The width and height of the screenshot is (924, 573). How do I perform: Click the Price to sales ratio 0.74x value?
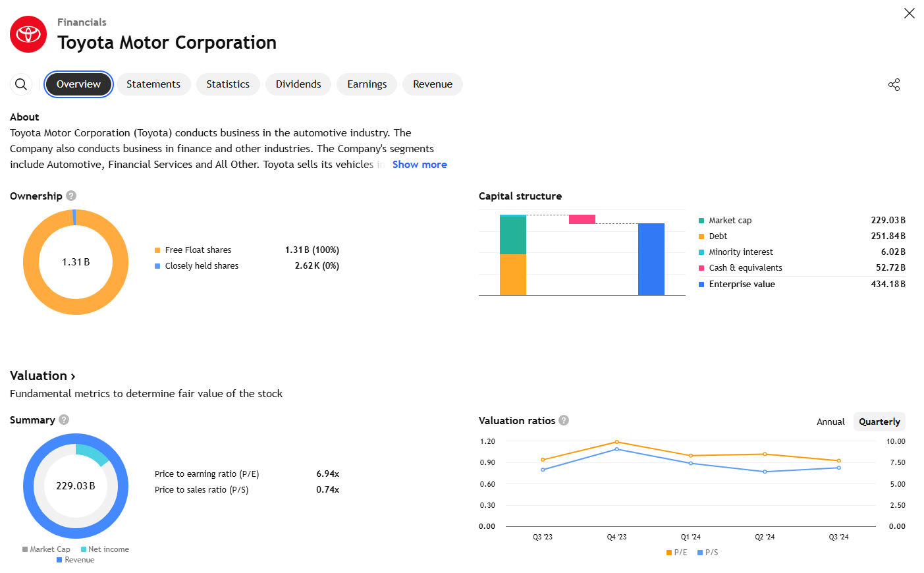327,490
